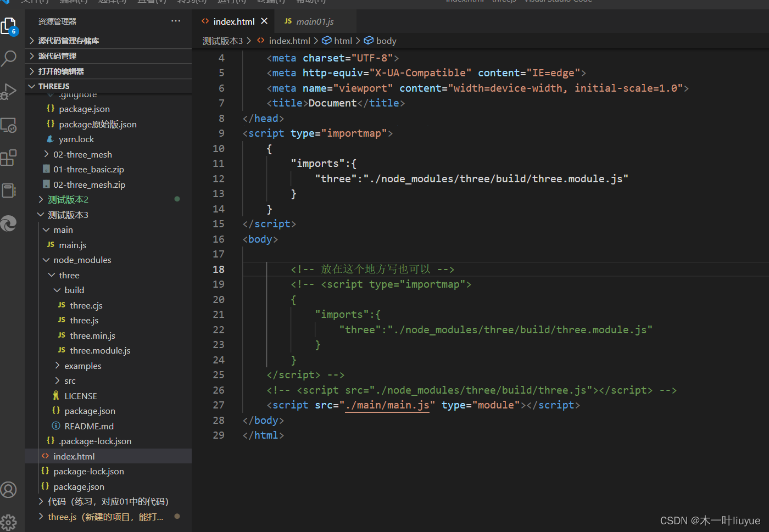The width and height of the screenshot is (769, 532).
Task: Open the Explorer view in activity bar
Action: (9, 26)
